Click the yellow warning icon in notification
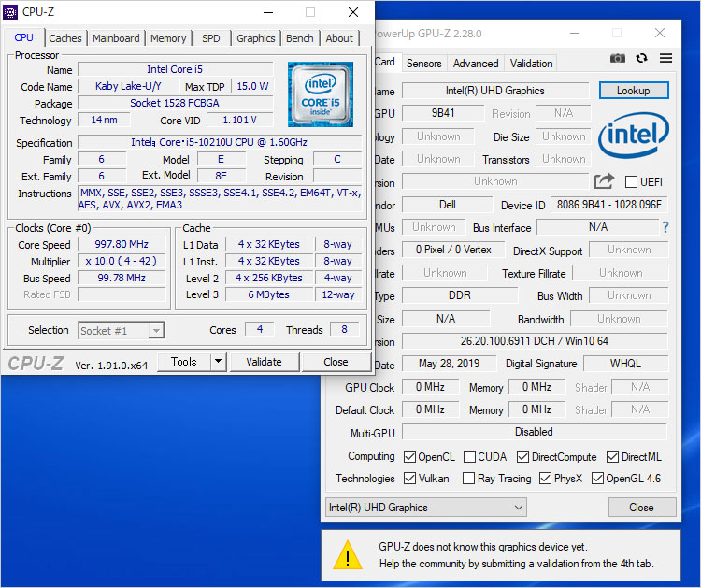 [x=348, y=555]
